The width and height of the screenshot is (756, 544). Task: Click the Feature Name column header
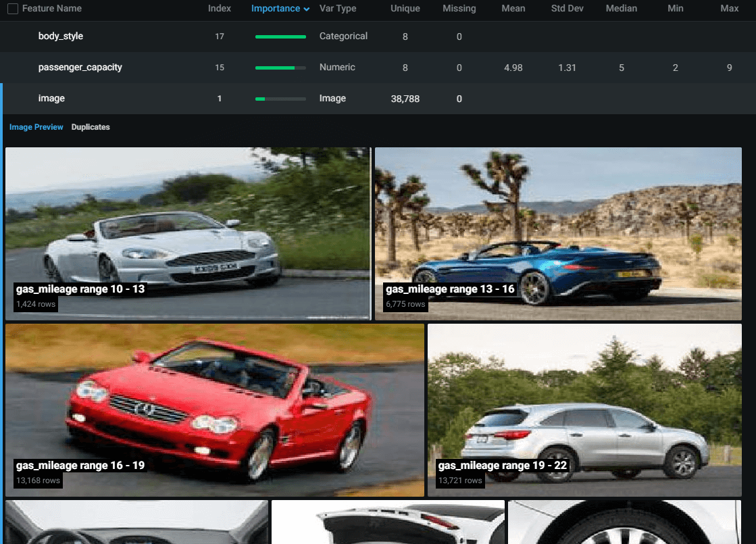[51, 8]
